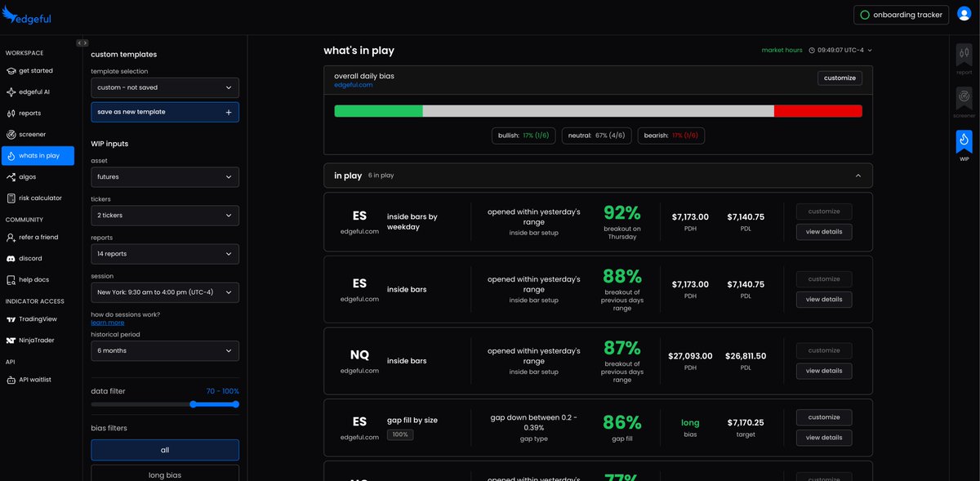Screen dimensions: 980x481
Task: Open the 14 reports dropdown
Action: coord(165,254)
